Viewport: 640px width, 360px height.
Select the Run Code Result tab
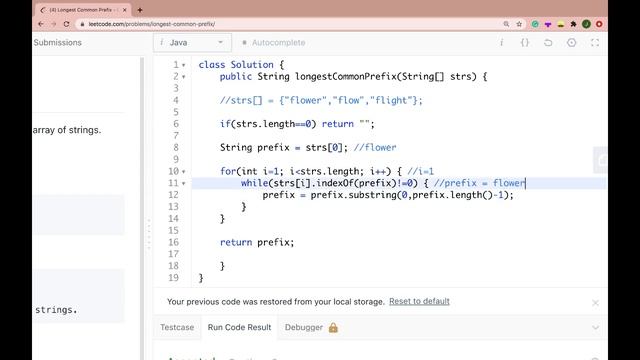[239, 327]
